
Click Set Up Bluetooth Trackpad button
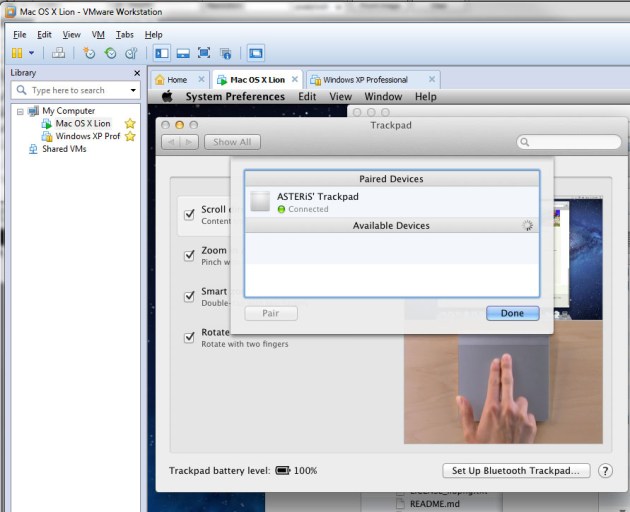[515, 470]
